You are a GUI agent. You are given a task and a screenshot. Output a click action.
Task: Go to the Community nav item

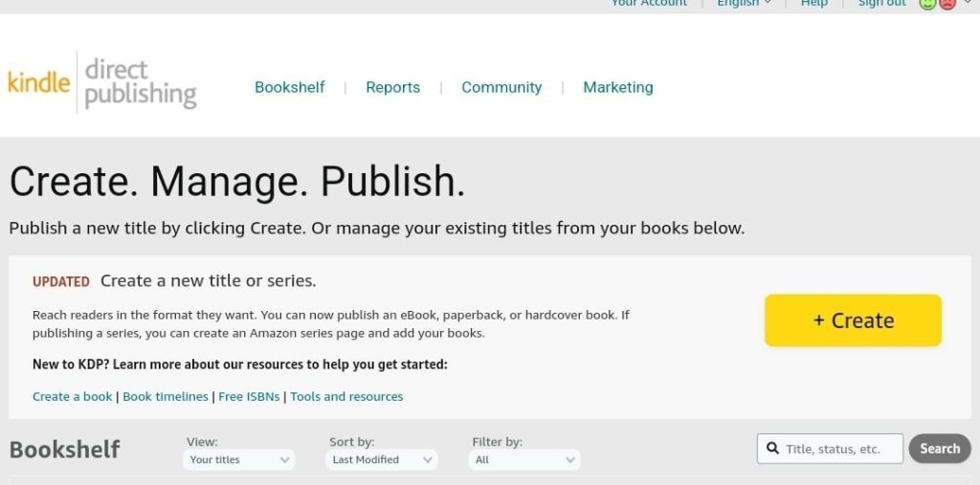[x=501, y=87]
